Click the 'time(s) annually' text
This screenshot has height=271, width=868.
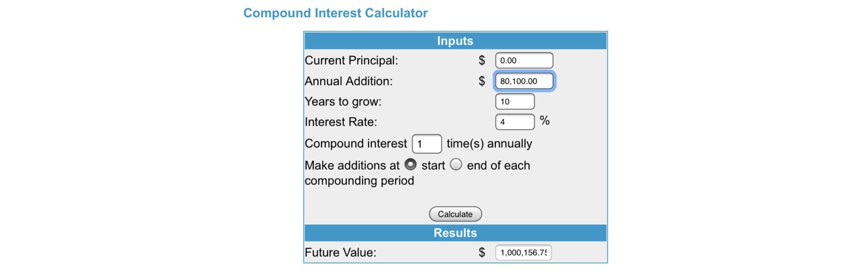point(489,144)
